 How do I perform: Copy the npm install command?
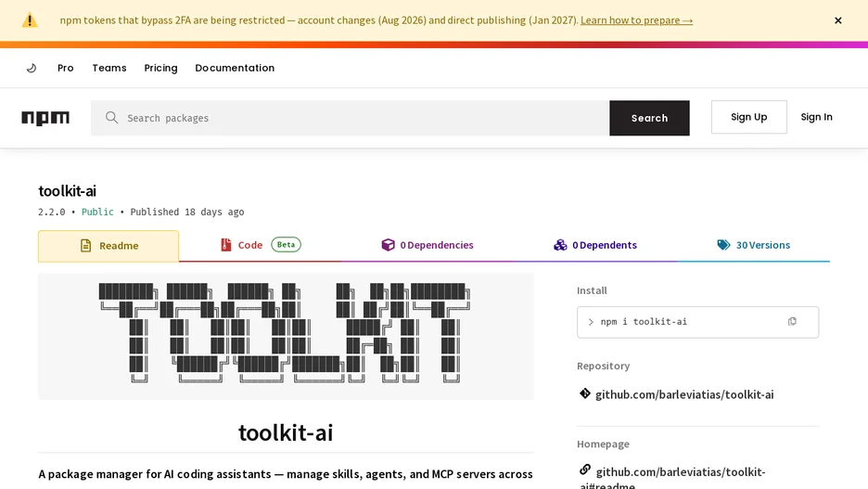[792, 322]
